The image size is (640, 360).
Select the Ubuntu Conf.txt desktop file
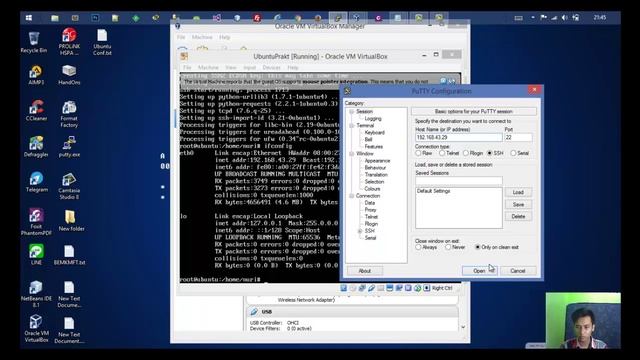coord(102,42)
